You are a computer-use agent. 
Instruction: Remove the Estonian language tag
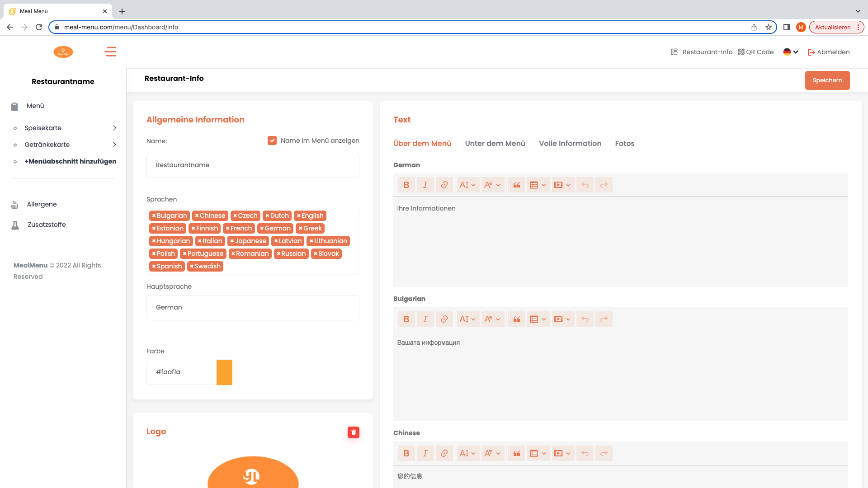click(x=154, y=228)
